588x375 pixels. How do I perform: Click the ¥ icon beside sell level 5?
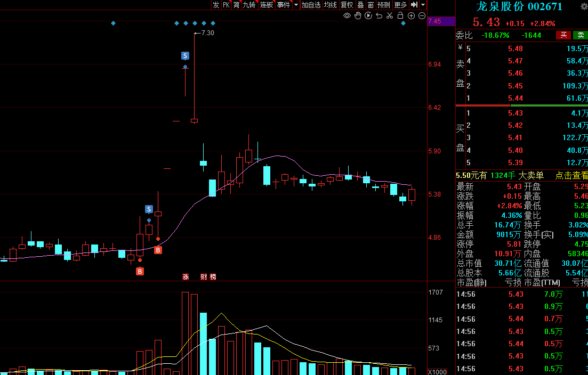click(460, 47)
